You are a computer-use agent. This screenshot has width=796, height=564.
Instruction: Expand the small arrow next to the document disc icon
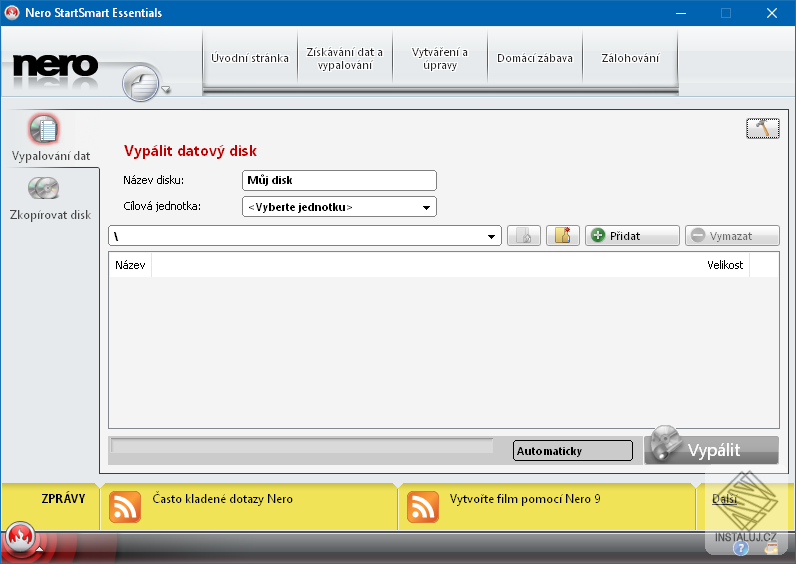click(166, 89)
